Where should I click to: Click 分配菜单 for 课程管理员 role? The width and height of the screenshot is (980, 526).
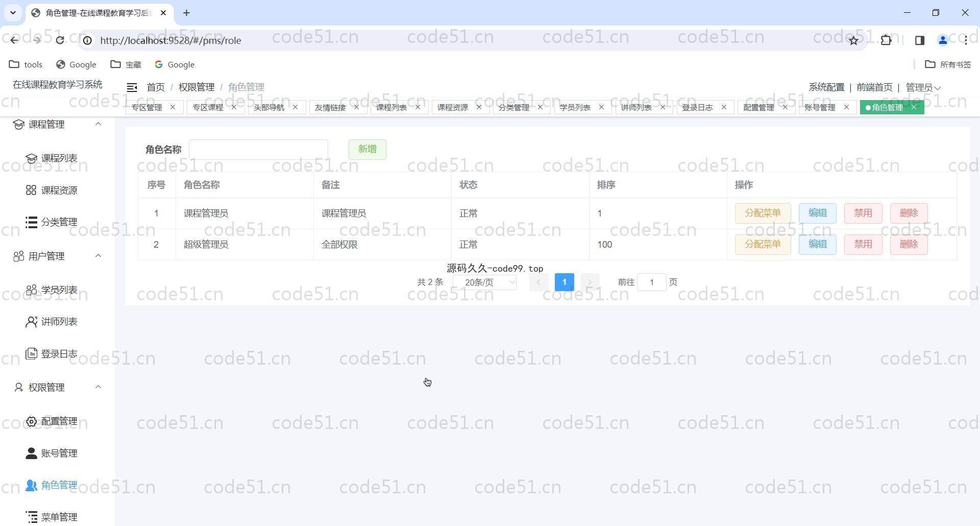click(x=763, y=213)
